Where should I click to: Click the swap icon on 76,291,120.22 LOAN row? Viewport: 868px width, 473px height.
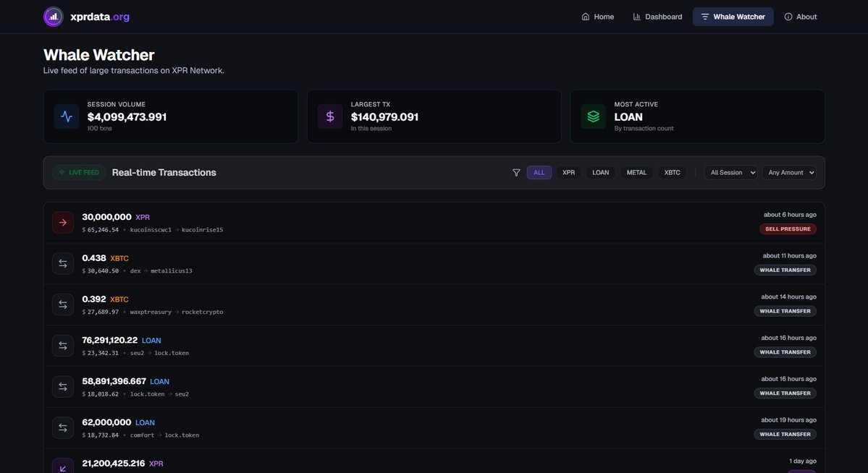point(63,345)
